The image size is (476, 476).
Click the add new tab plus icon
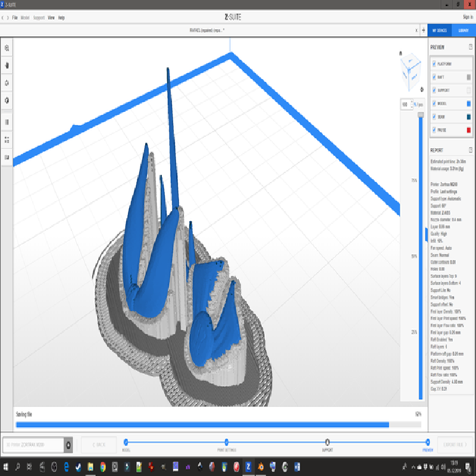click(423, 30)
